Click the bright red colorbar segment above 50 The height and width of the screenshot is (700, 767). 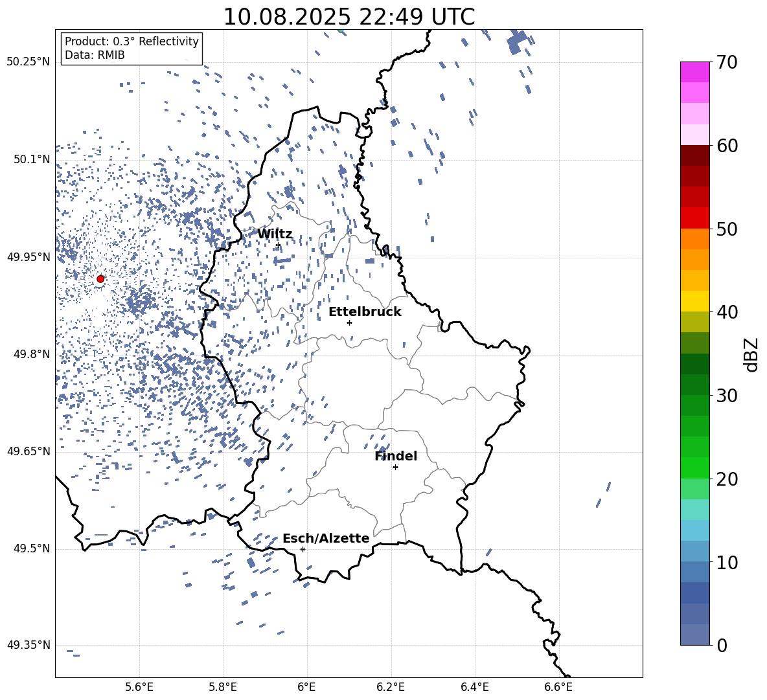pos(694,218)
